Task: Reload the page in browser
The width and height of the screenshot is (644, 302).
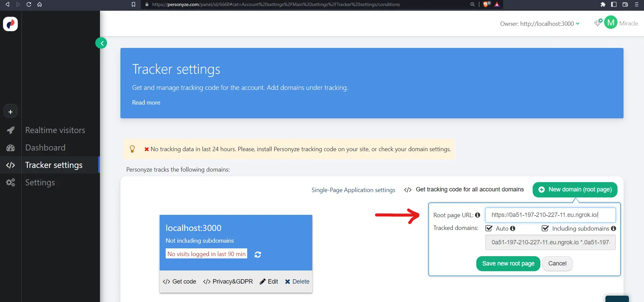Action: coord(29,4)
